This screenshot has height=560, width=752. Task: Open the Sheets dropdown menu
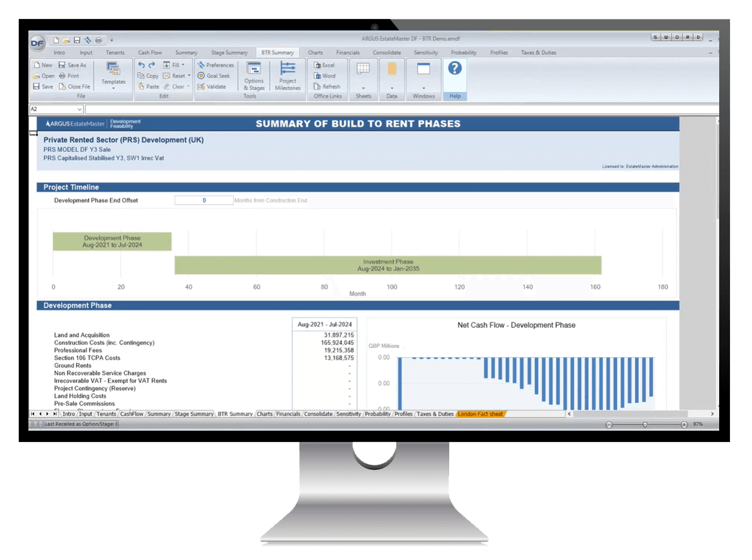coord(363,88)
